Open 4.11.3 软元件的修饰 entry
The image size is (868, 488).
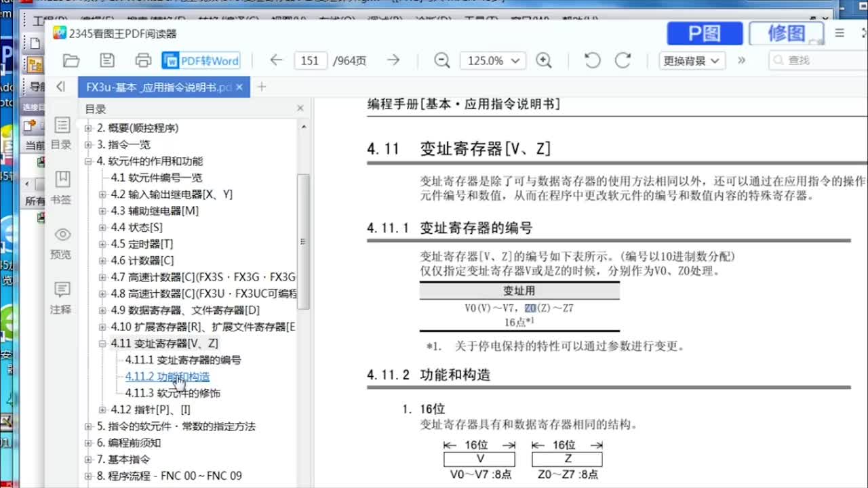click(173, 393)
